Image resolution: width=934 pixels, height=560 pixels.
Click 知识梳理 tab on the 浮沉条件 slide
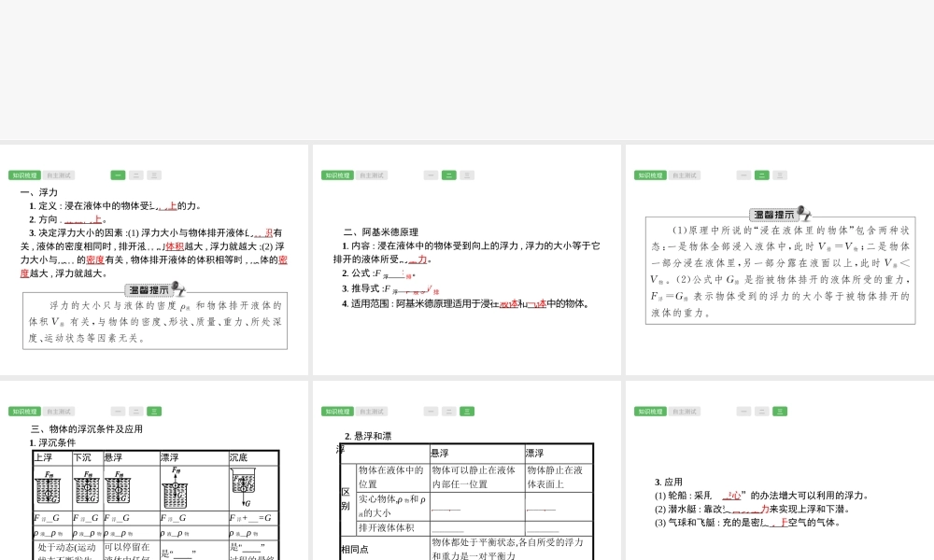coord(24,412)
